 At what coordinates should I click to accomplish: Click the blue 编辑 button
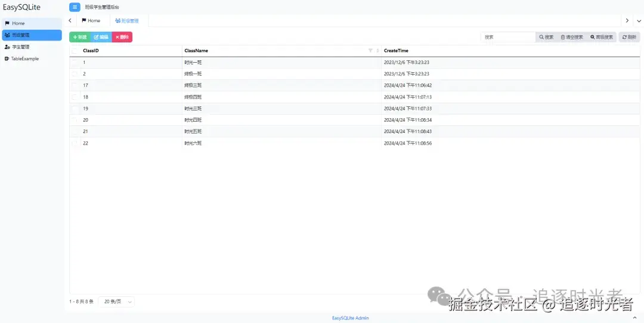coord(101,37)
